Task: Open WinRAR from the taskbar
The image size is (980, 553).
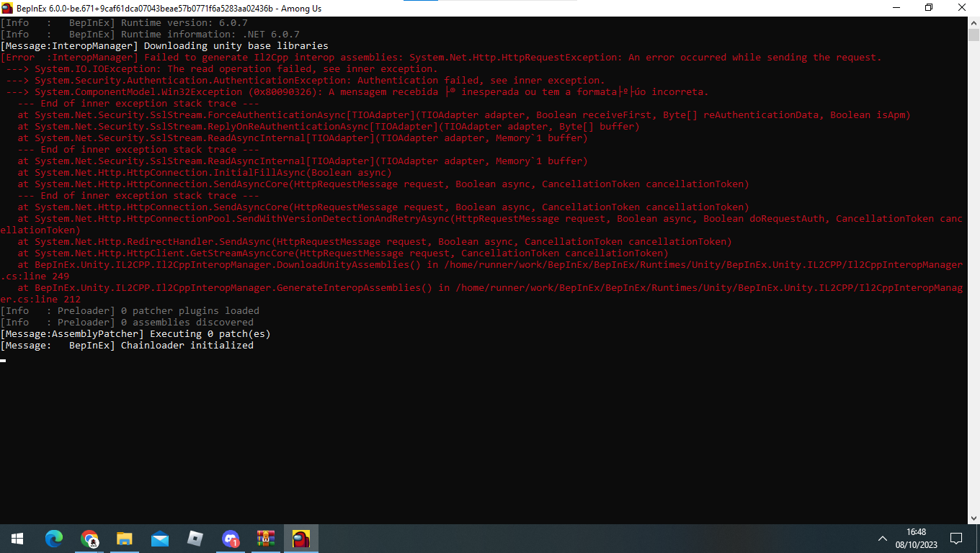Action: point(265,538)
